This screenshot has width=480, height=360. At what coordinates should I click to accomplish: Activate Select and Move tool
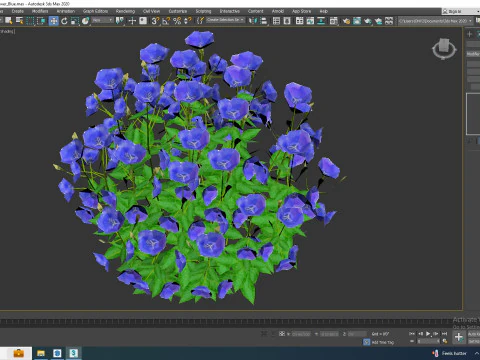53,21
